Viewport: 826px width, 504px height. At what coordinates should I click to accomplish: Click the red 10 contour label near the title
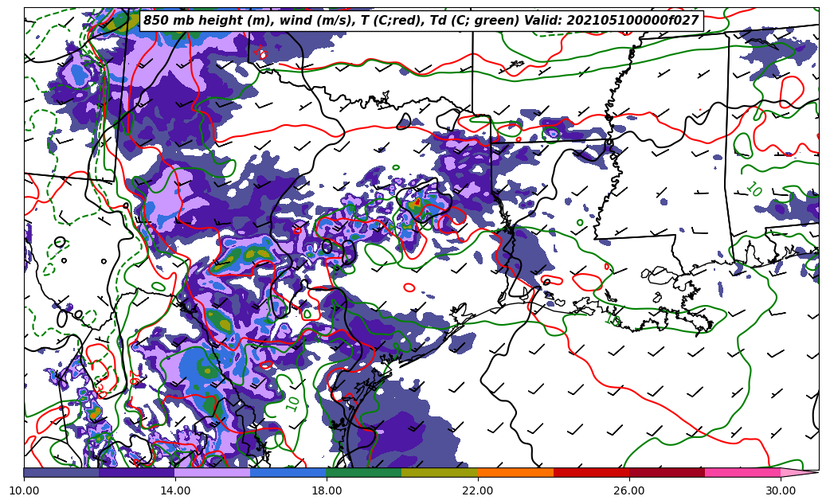pos(260,52)
